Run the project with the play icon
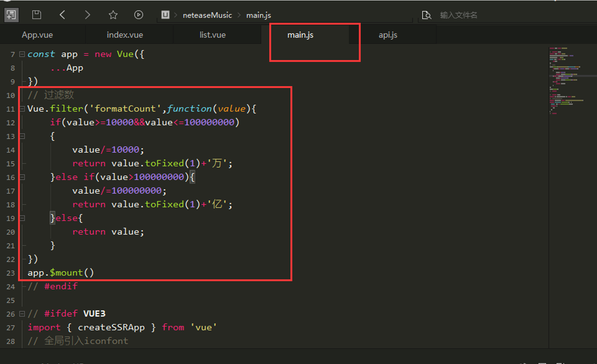 [x=138, y=15]
